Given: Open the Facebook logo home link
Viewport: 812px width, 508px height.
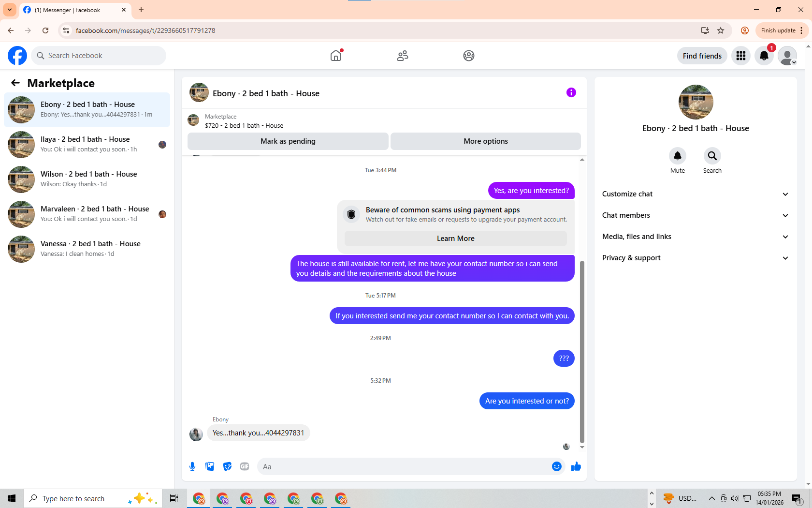Looking at the screenshot, I should (x=17, y=56).
